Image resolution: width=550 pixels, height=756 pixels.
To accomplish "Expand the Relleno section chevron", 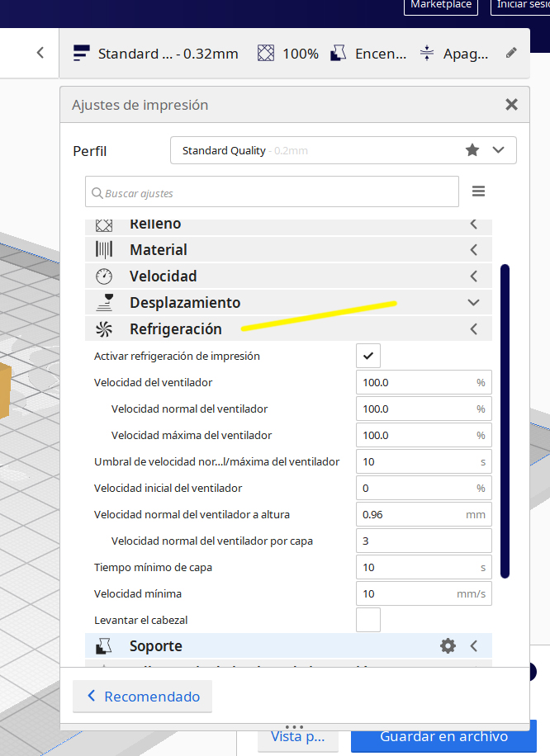I will (474, 224).
